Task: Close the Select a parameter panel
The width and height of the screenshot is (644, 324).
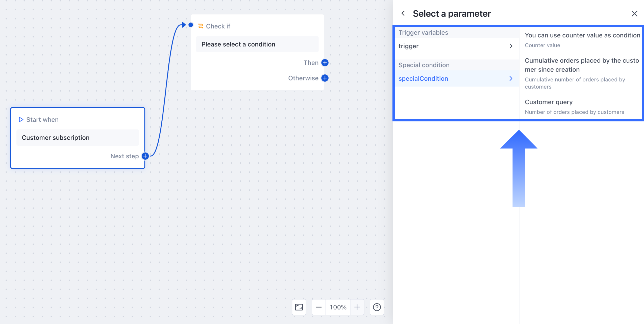Action: coord(634,14)
